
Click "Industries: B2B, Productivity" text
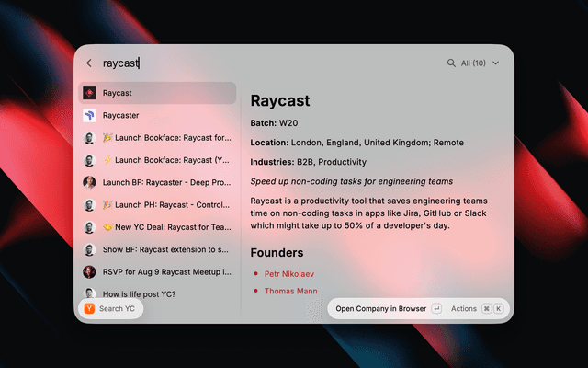309,162
